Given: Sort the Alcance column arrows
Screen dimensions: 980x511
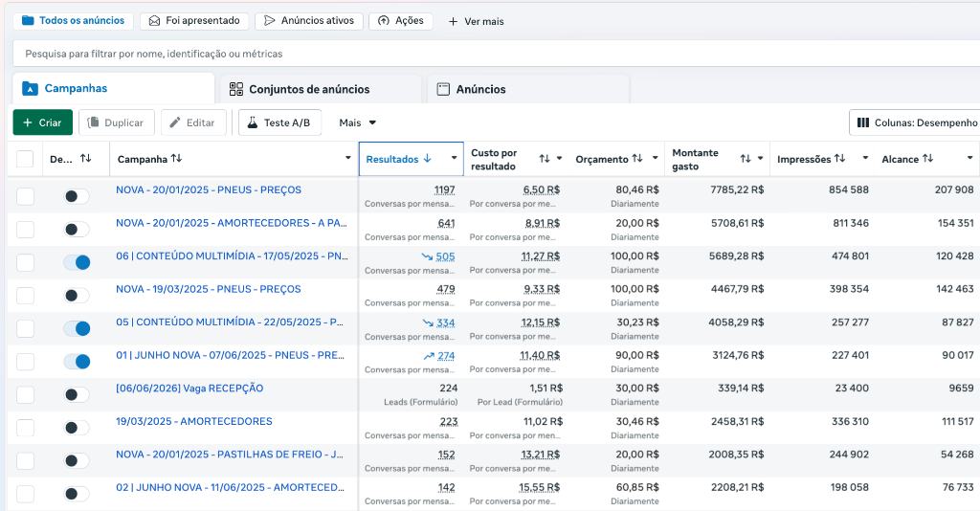Looking at the screenshot, I should pyautogui.click(x=927, y=159).
